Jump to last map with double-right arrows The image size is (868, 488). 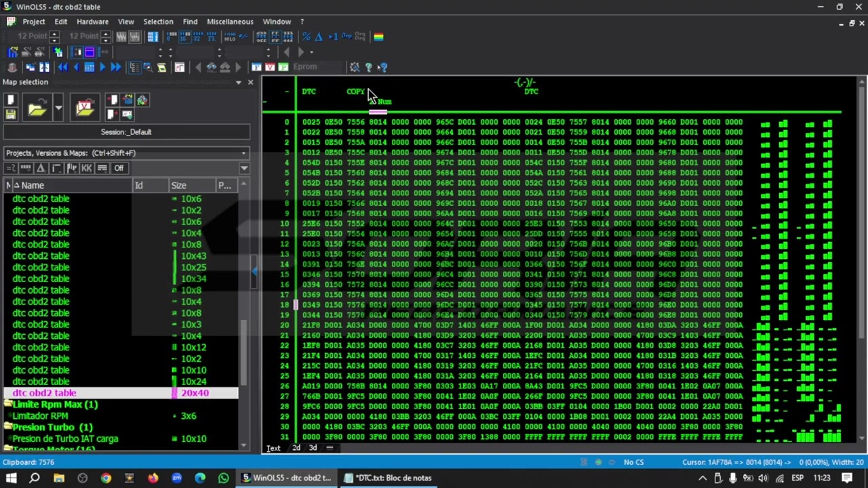(116, 67)
